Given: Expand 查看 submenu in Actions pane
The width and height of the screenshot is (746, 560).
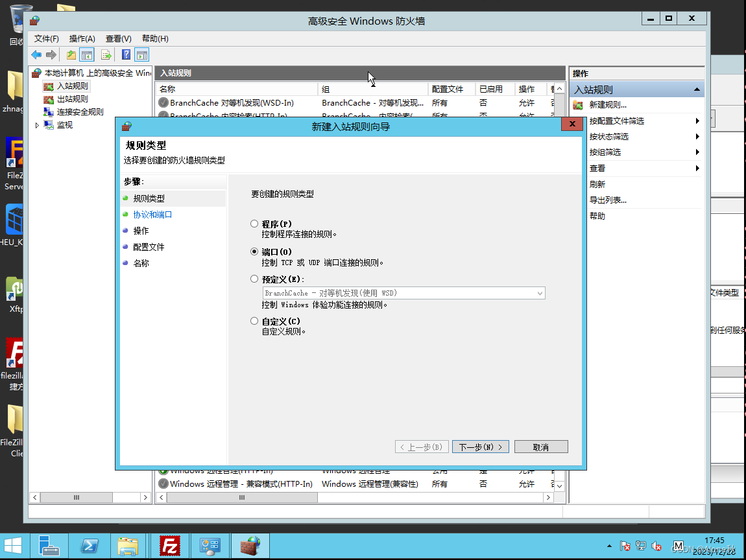Looking at the screenshot, I should [697, 168].
